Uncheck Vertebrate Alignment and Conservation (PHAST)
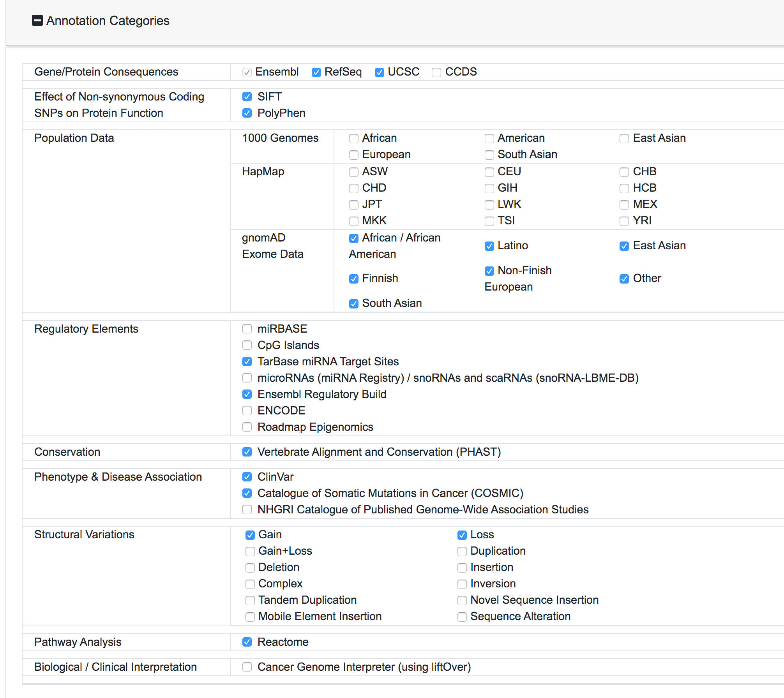The height and width of the screenshot is (698, 784). pos(247,452)
